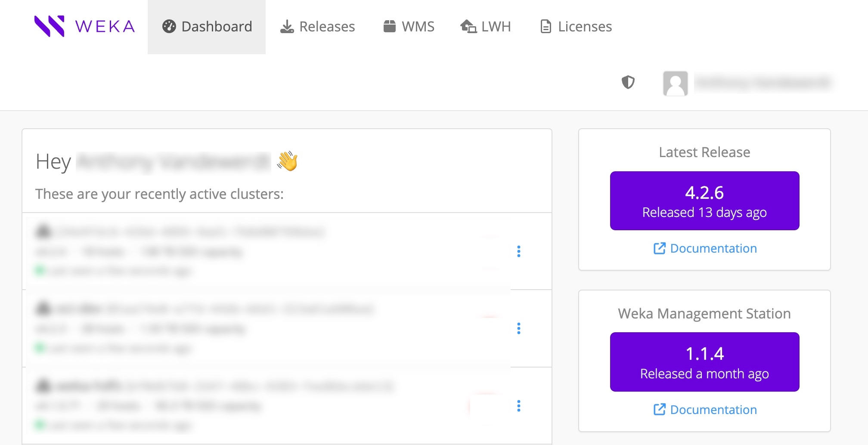
Task: Click the 4.2.6 latest release button
Action: click(704, 201)
